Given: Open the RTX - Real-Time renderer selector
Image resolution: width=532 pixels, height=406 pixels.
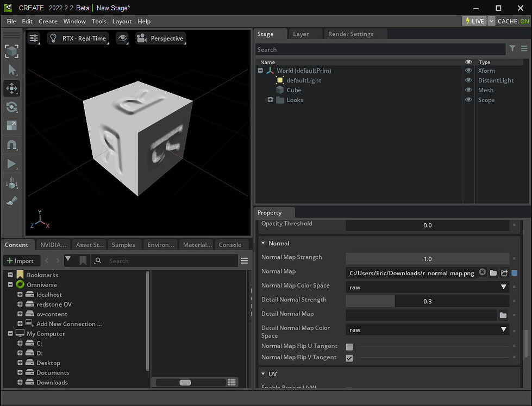Looking at the screenshot, I should (x=78, y=38).
